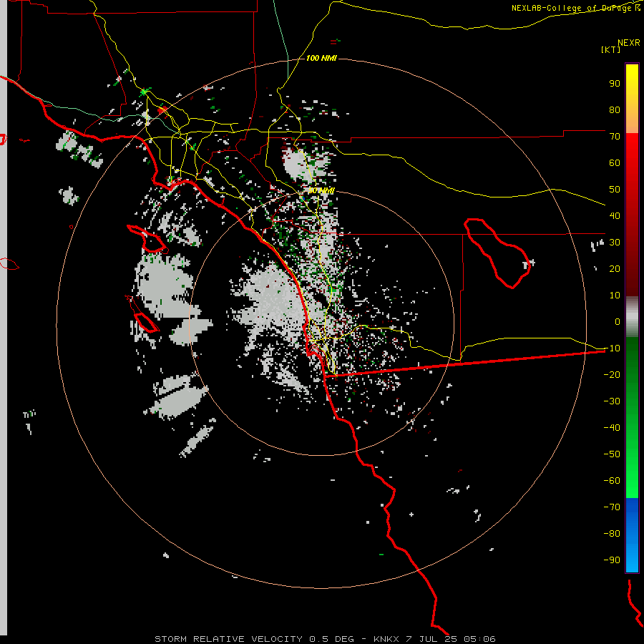The width and height of the screenshot is (644, 644).
Task: Click the 05:06 timestamp
Action: (x=479, y=639)
